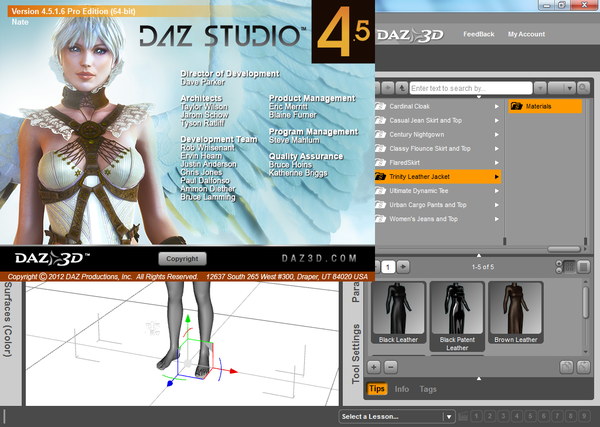600x427 pixels.
Task: Collapse panel using triangle above Tips tab
Action: coord(479,378)
